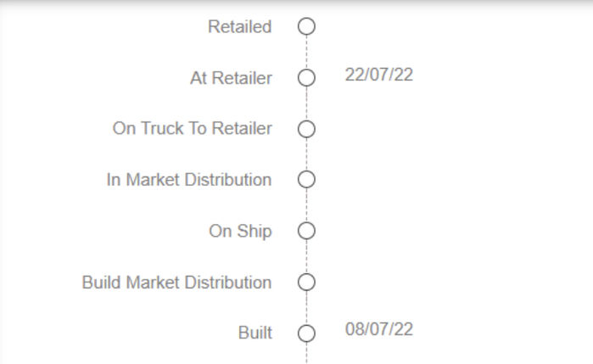Click the In Market Distribution label
The width and height of the screenshot is (593, 364).
189,180
